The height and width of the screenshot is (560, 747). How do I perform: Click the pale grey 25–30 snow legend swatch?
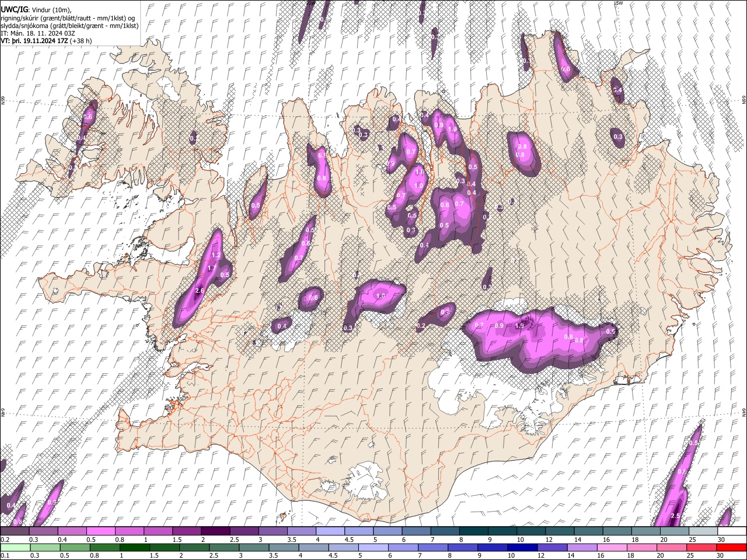tap(703, 531)
